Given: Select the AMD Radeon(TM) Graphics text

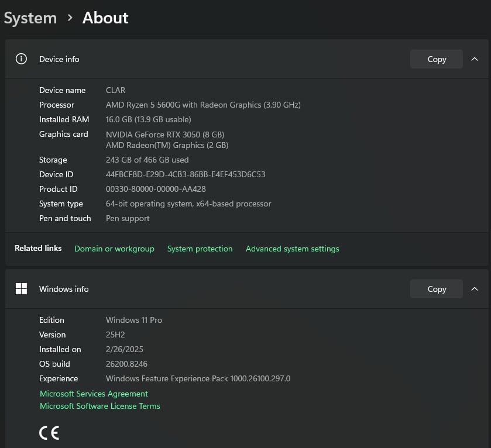Looking at the screenshot, I should (167, 145).
